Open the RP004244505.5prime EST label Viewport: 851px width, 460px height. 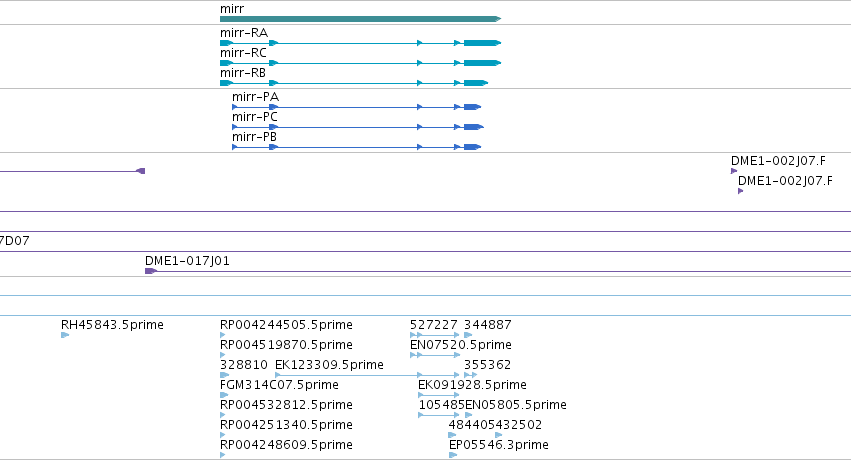point(286,325)
